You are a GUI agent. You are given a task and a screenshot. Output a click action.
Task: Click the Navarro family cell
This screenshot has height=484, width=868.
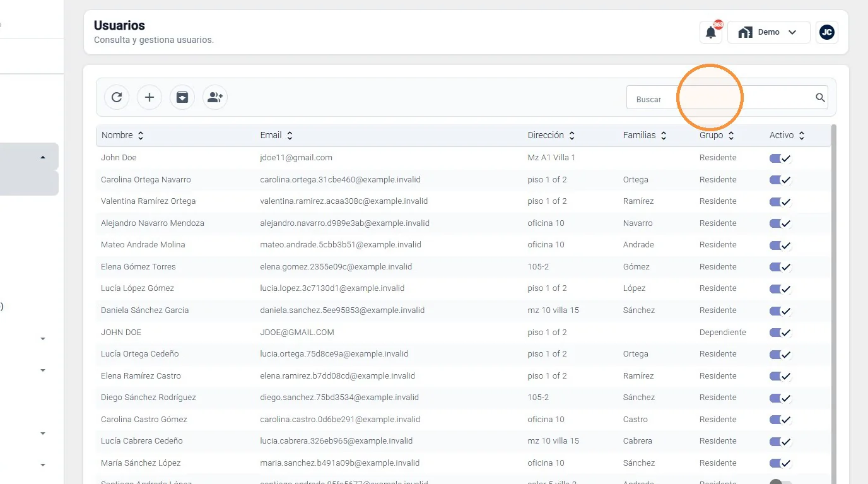coord(638,223)
